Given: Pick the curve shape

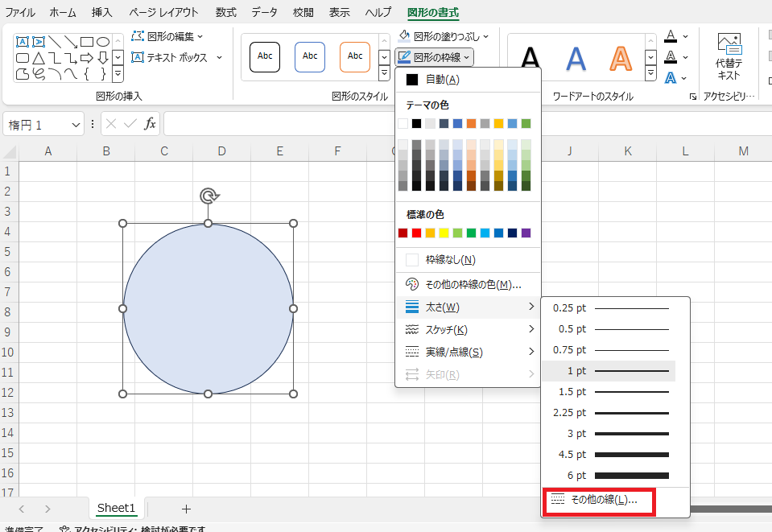Looking at the screenshot, I should (x=71, y=74).
